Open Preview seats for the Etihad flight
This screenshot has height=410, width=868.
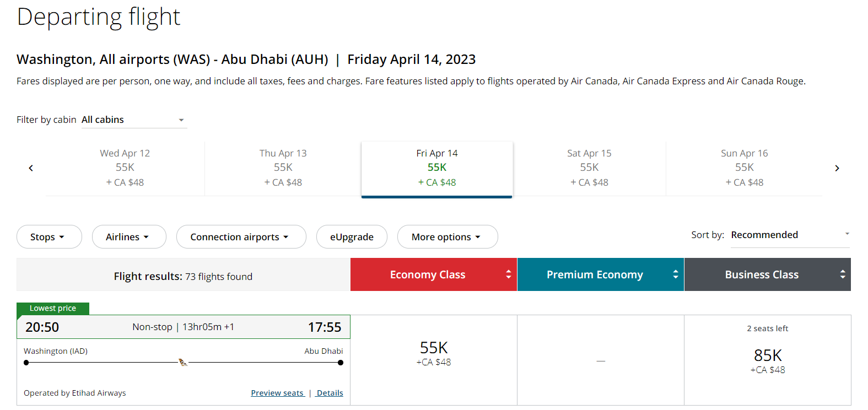pyautogui.click(x=277, y=392)
